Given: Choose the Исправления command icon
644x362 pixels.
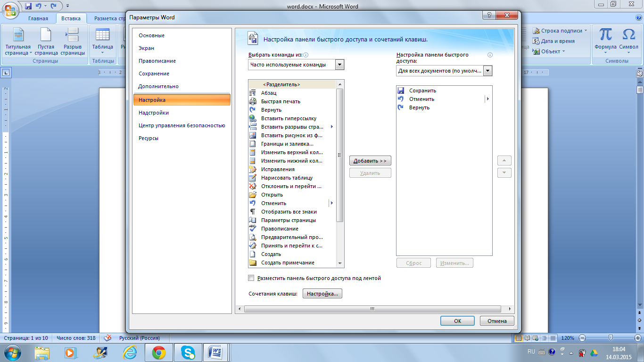Looking at the screenshot, I should click(x=252, y=169).
